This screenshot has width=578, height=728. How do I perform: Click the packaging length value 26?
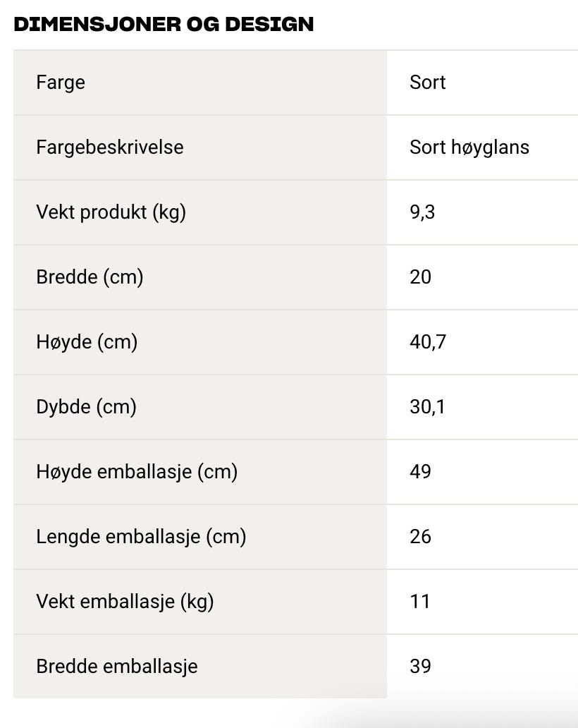point(420,537)
